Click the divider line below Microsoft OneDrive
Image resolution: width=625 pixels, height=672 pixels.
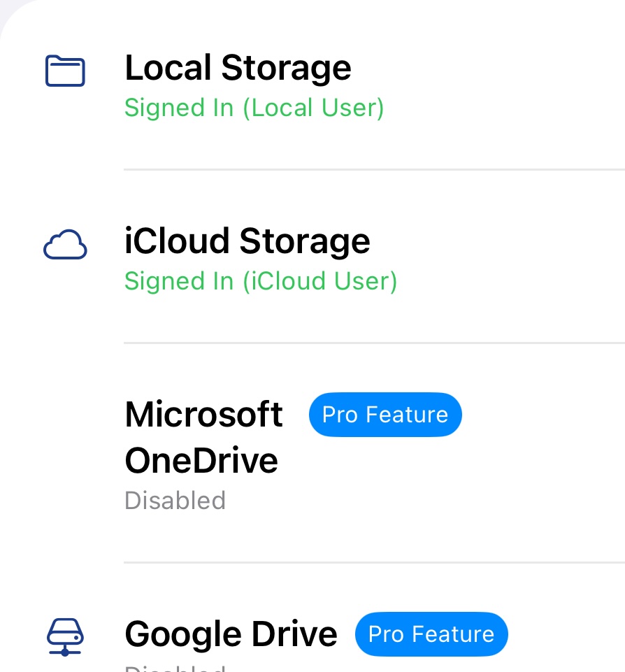(x=374, y=562)
